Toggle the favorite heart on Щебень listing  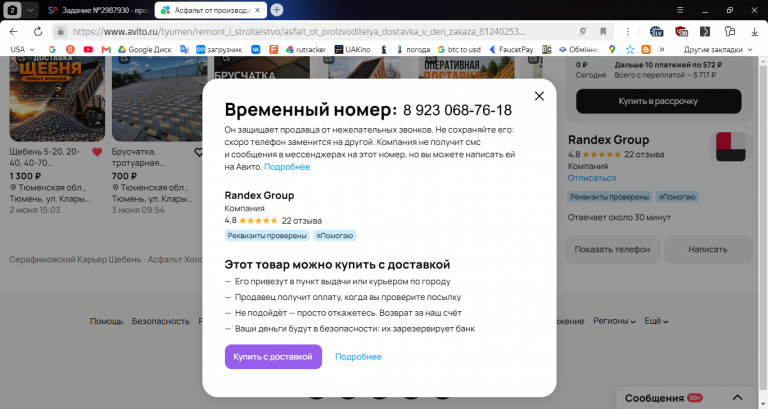(x=97, y=152)
